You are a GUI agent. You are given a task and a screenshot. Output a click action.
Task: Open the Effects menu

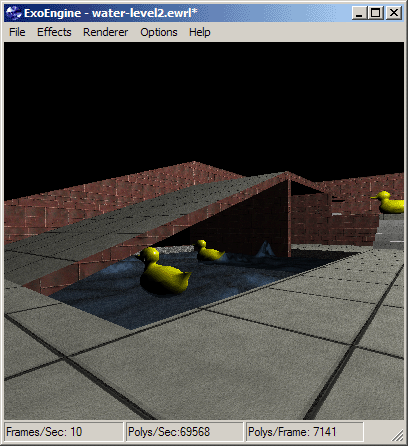[54, 32]
